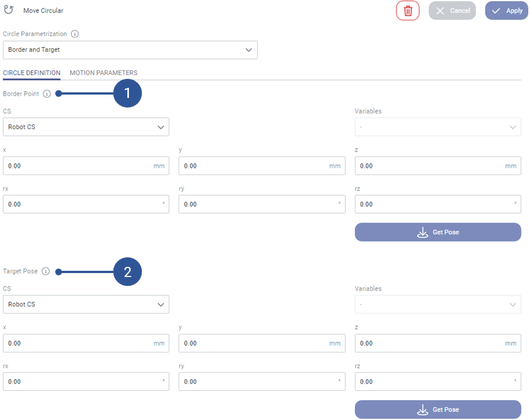Focus the Border Point ry field
530x420 pixels.
click(262, 204)
